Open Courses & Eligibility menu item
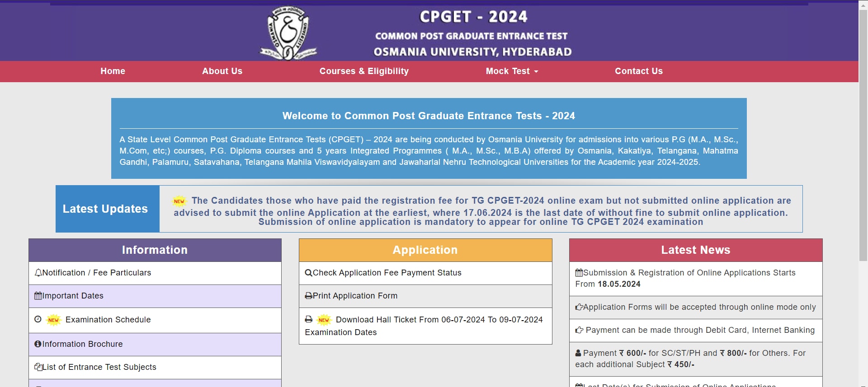868x387 pixels. (364, 71)
